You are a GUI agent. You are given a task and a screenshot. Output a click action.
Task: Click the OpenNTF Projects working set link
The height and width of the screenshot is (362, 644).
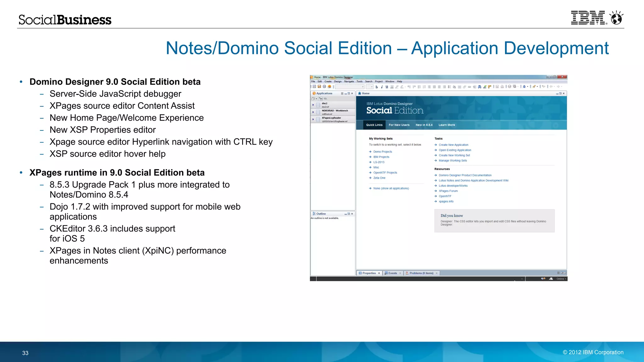pyautogui.click(x=385, y=173)
